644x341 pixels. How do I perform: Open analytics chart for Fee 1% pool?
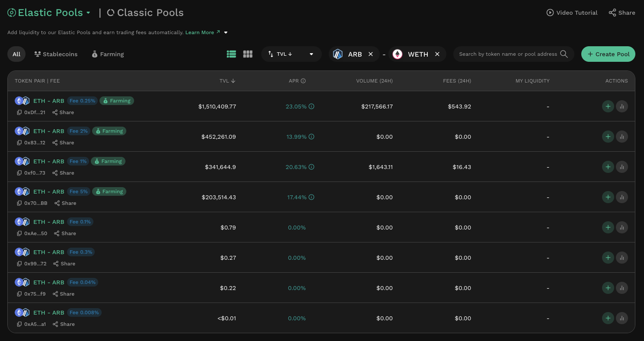pos(622,167)
